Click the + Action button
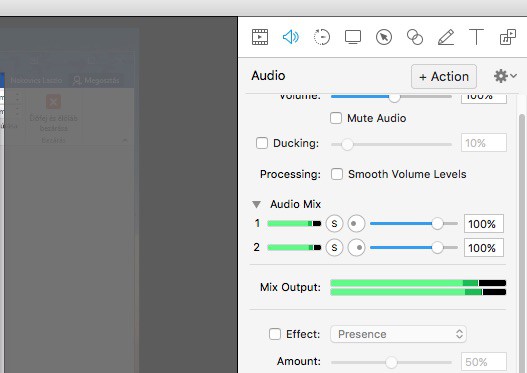The height and width of the screenshot is (373, 527). [x=444, y=77]
